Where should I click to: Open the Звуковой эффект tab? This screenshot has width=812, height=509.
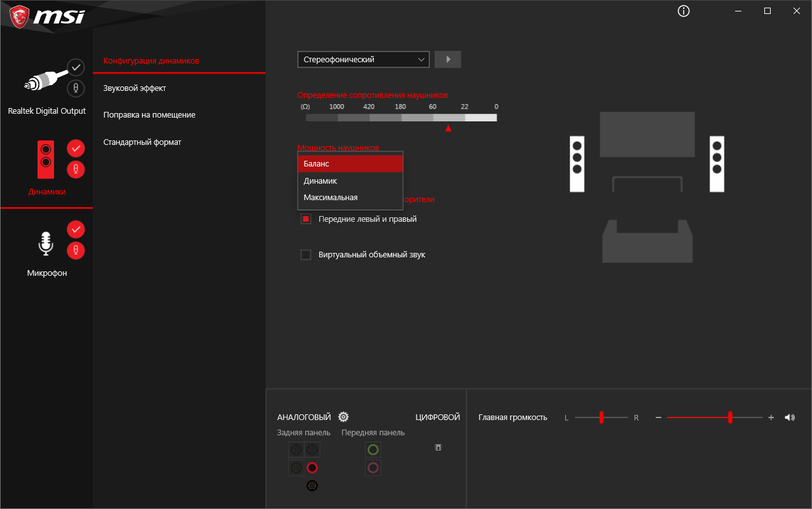135,88
